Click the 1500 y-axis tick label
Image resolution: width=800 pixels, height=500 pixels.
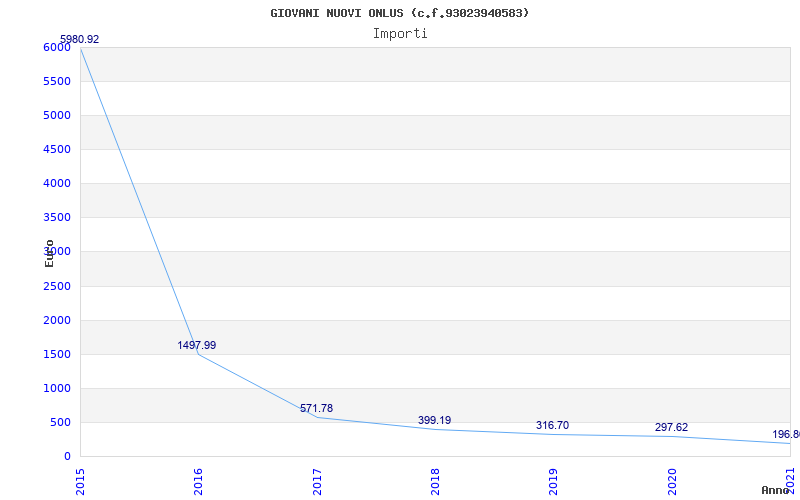(x=57, y=355)
